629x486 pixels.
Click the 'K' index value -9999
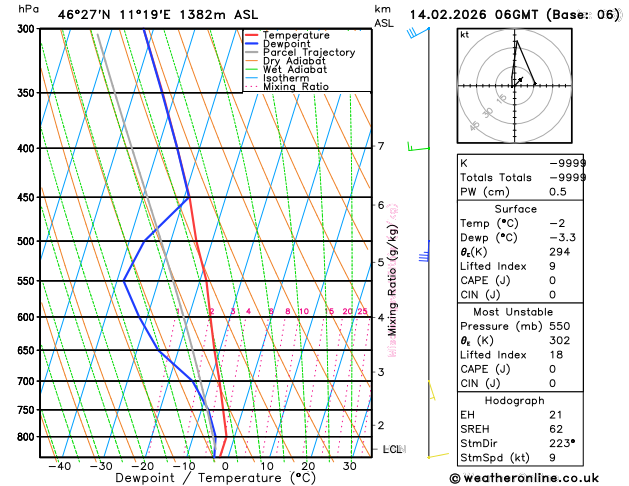tap(567, 163)
